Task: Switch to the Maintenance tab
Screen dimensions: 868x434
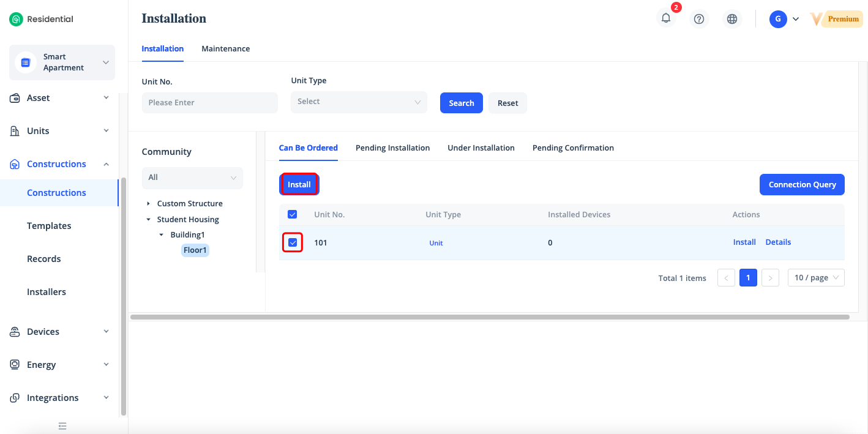Action: click(225, 49)
